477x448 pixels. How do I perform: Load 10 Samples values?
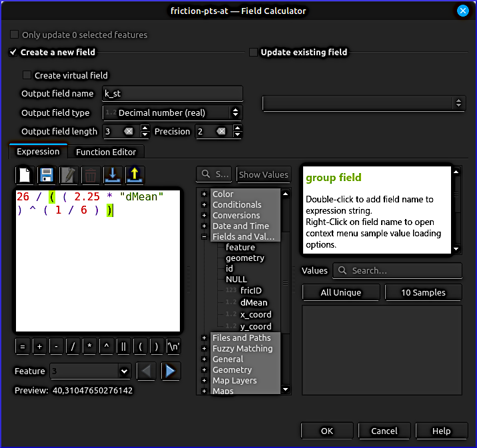[423, 292]
